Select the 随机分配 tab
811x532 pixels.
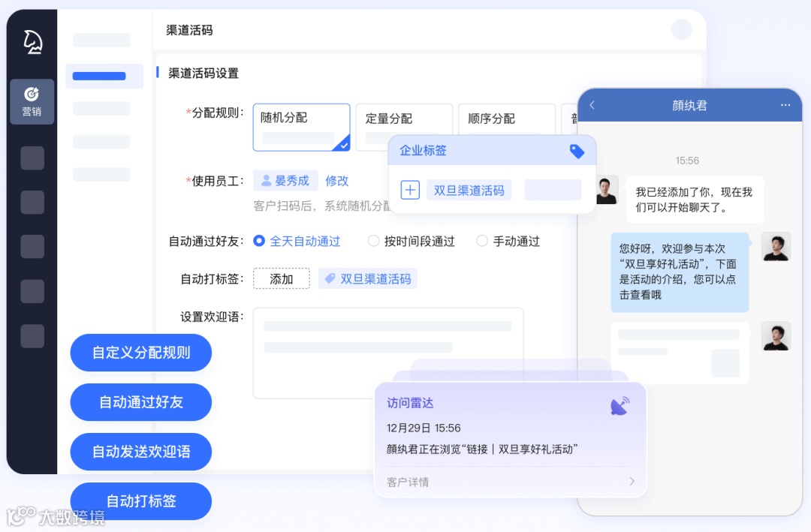301,127
